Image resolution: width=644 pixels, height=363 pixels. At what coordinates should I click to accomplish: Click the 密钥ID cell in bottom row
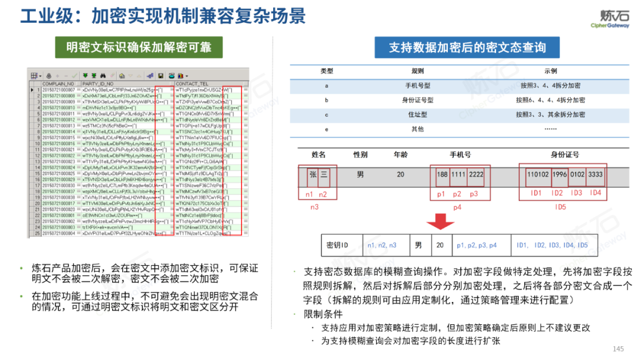pos(342,245)
